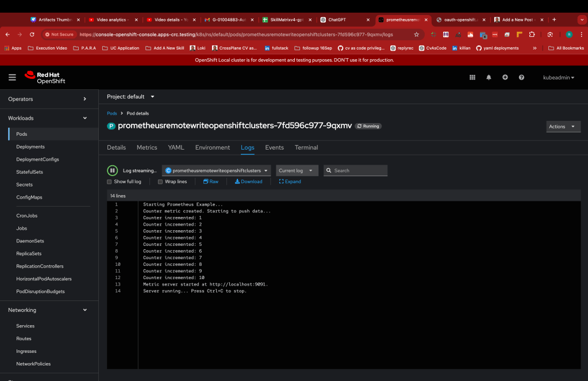Switch to the Details tab

click(116, 147)
